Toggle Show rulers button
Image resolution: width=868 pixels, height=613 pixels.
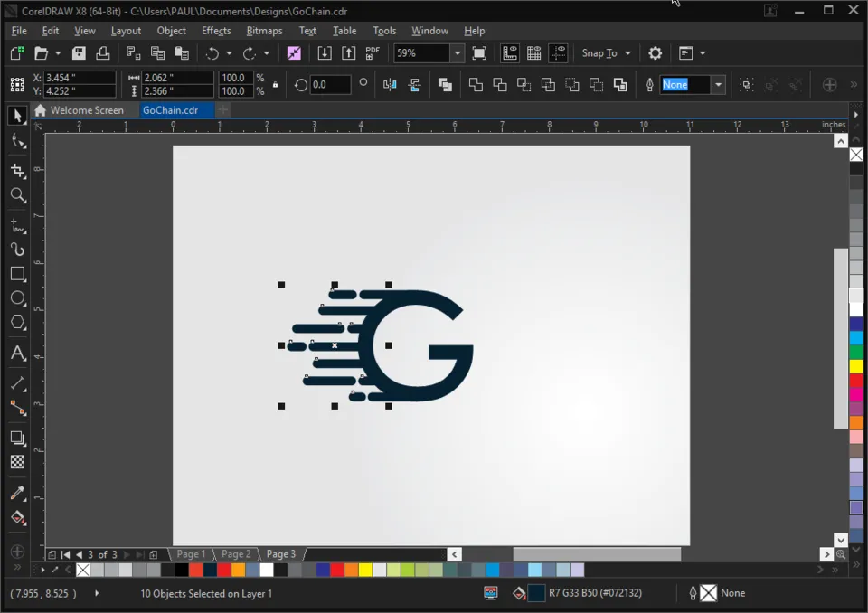pyautogui.click(x=509, y=53)
